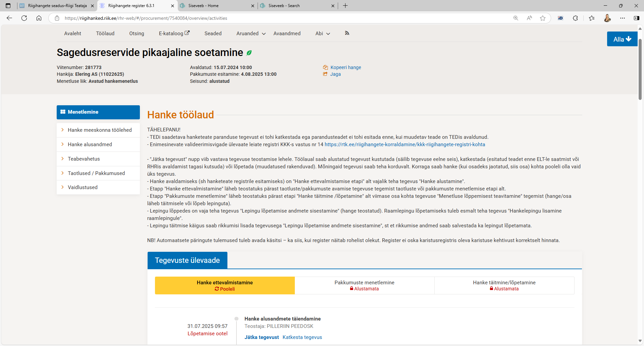Open the tab actions menu icon
The height and width of the screenshot is (346, 644).
[x=8, y=6]
